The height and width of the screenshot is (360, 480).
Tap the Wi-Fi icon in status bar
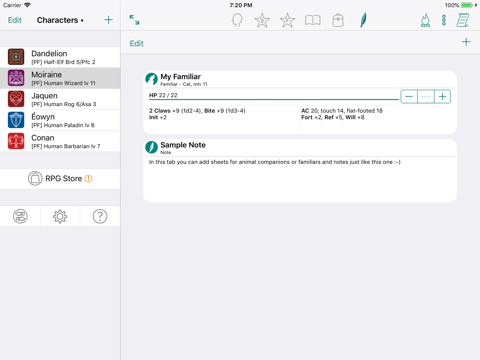pos(27,5)
